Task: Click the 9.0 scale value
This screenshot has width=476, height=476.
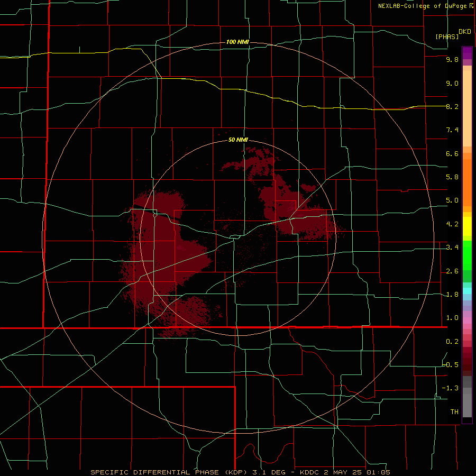Action: tap(452, 83)
